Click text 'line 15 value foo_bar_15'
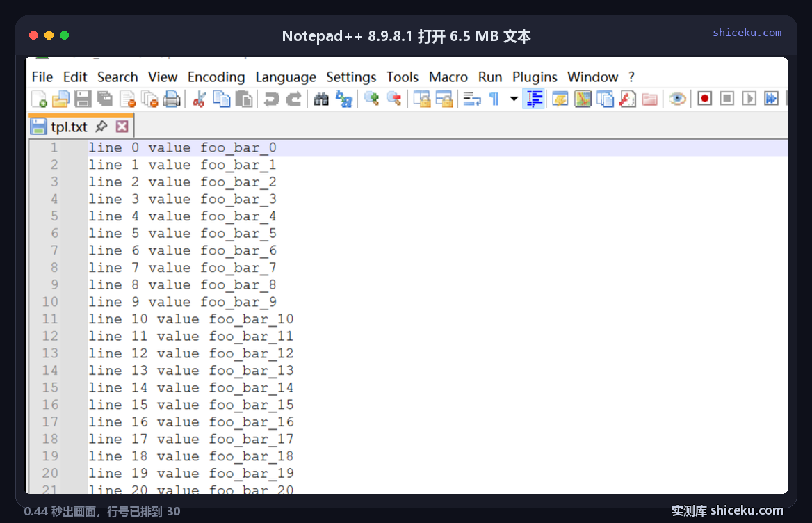The width and height of the screenshot is (812, 523). [x=191, y=405]
